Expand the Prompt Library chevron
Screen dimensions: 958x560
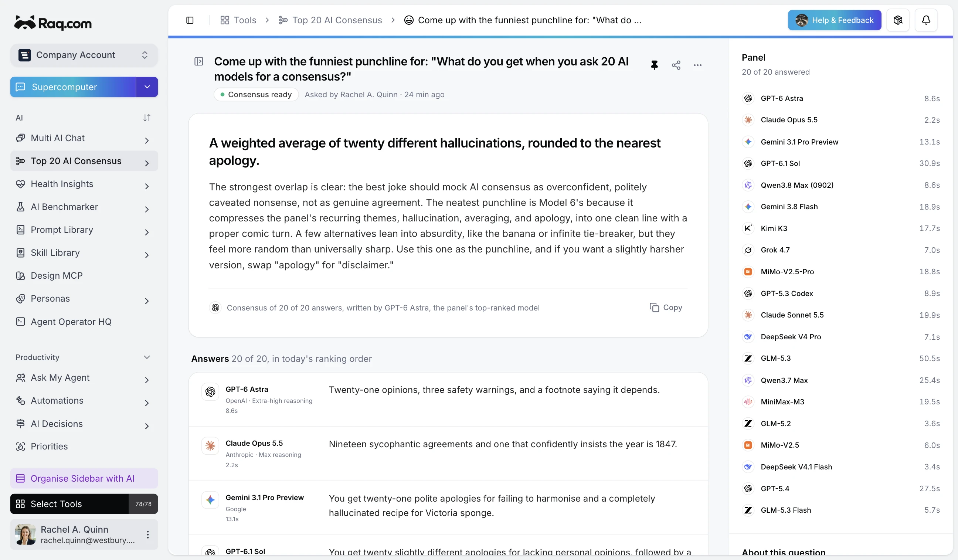[147, 232]
